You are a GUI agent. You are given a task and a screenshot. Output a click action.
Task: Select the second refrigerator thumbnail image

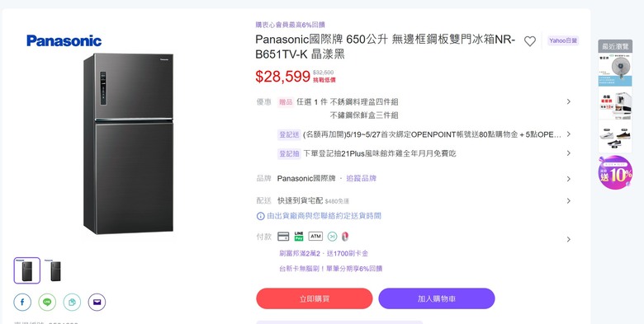click(x=55, y=270)
